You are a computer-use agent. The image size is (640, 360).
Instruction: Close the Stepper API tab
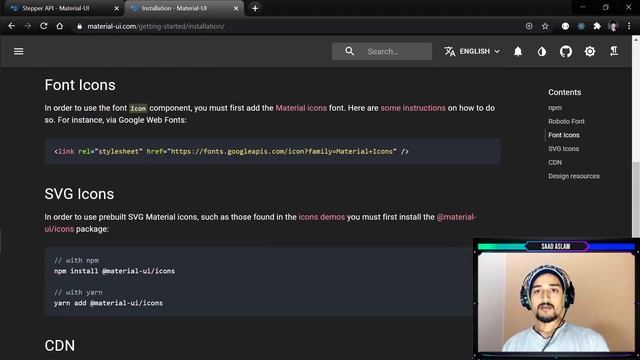click(x=116, y=8)
